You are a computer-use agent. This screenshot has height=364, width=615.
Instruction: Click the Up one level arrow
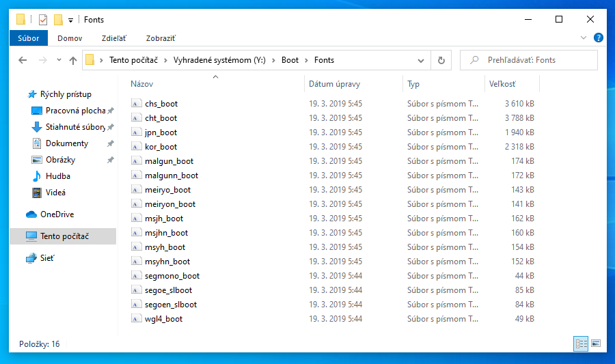pyautogui.click(x=73, y=60)
